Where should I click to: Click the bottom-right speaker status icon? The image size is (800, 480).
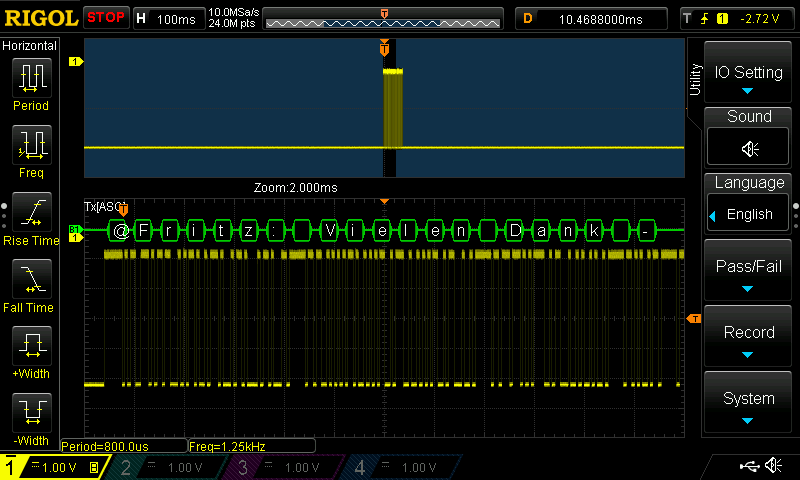point(774,466)
